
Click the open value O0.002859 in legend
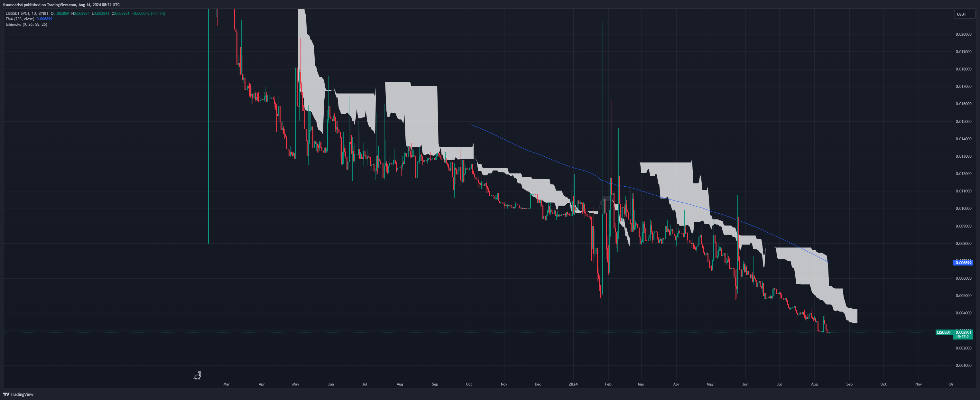pyautogui.click(x=60, y=13)
